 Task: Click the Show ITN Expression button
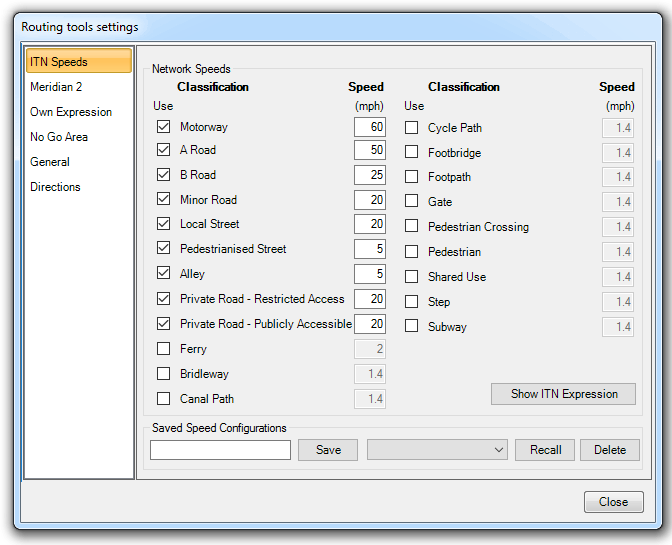[564, 394]
